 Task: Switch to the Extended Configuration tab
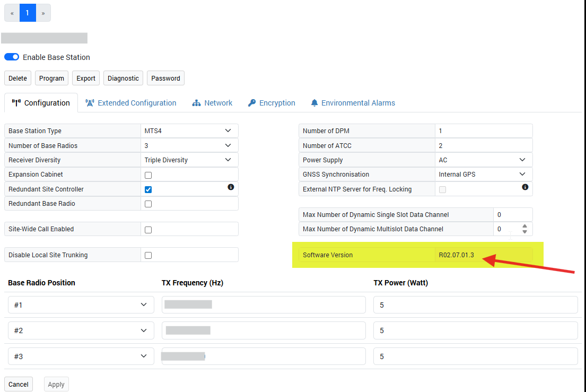[131, 103]
